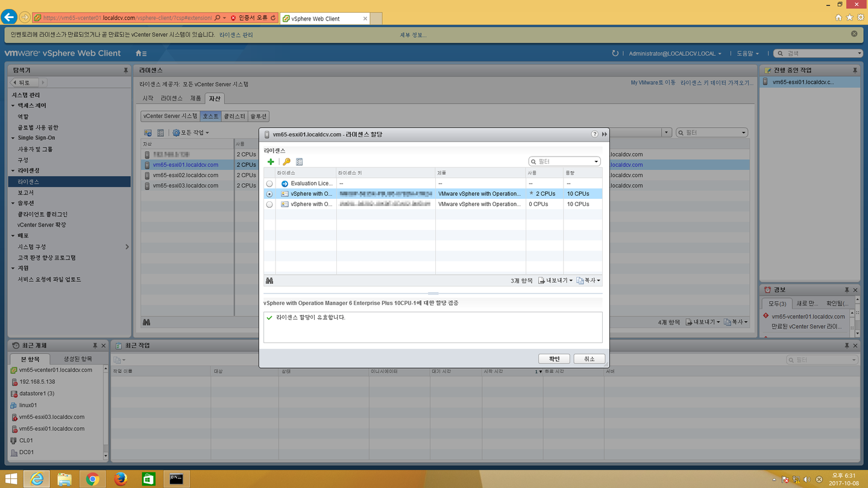Pin the 경보 alarms panel
This screenshot has width=868, height=488.
846,290
